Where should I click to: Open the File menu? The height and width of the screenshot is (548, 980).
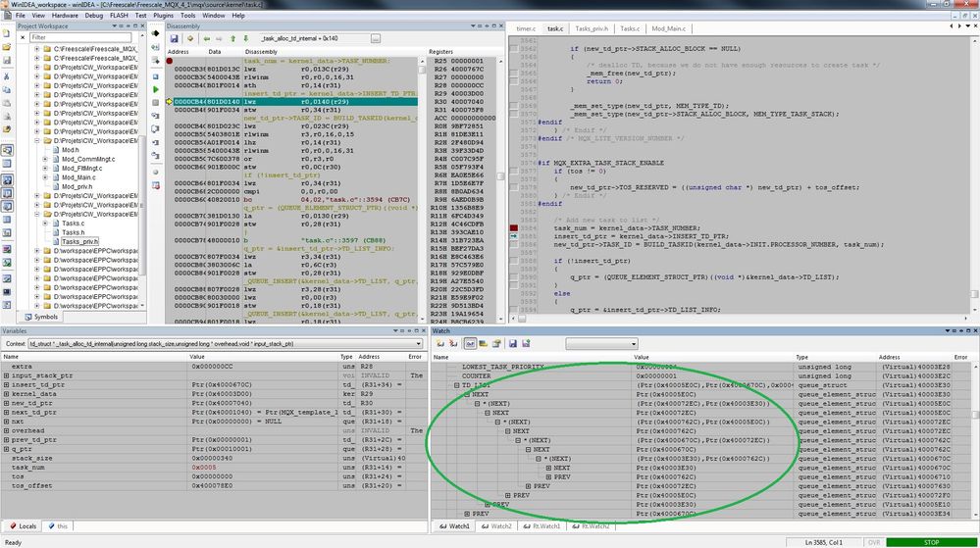tap(20, 15)
